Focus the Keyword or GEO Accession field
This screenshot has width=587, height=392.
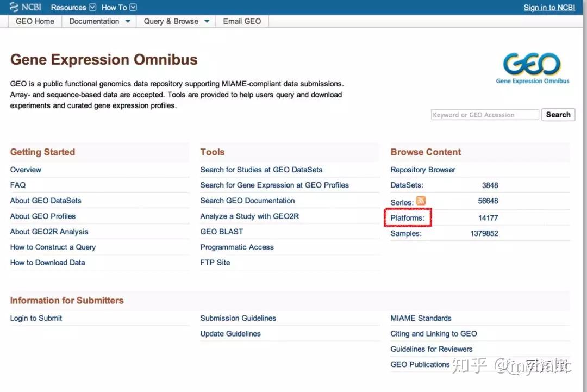[x=485, y=115]
